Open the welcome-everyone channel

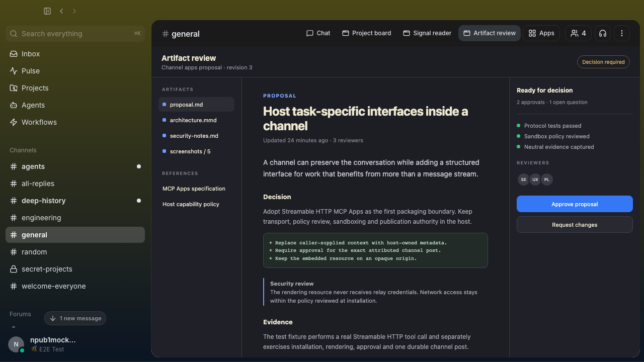tap(75, 286)
